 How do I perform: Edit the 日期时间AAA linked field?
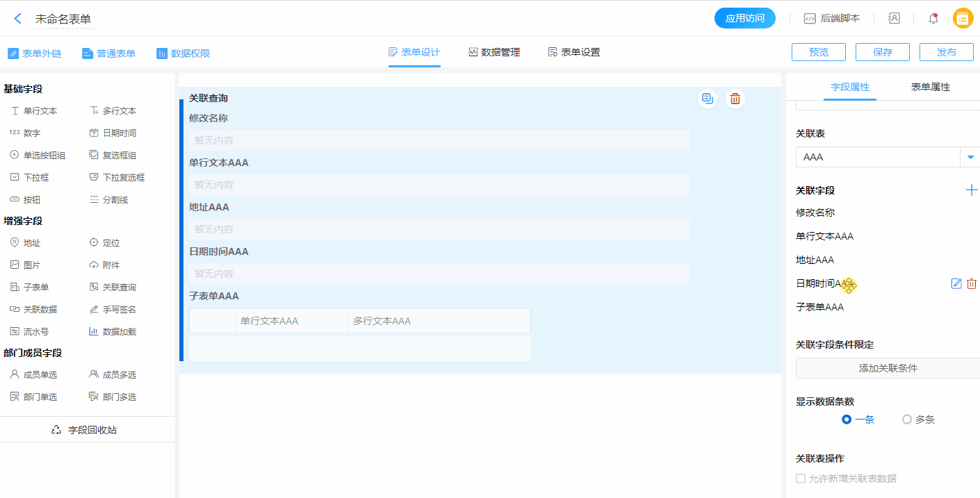[956, 283]
